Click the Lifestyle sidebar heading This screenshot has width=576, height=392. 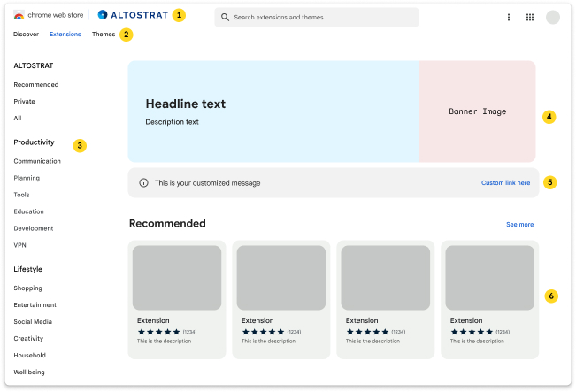tap(28, 269)
